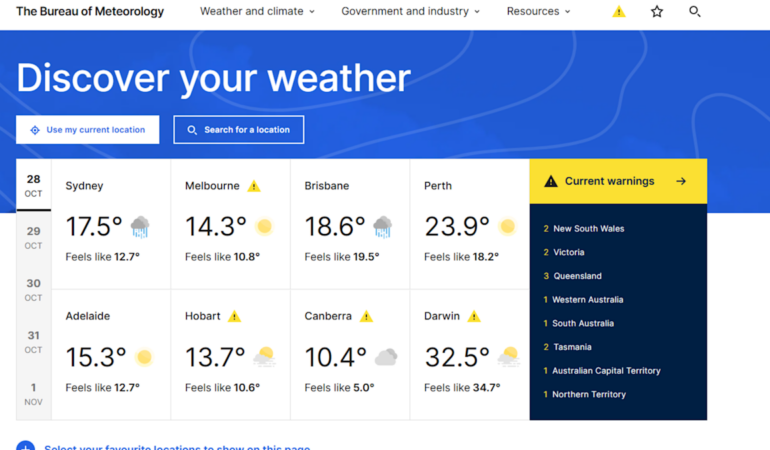The width and height of the screenshot is (770, 450).
Task: Open the Canberra forecast link
Action: (x=328, y=316)
